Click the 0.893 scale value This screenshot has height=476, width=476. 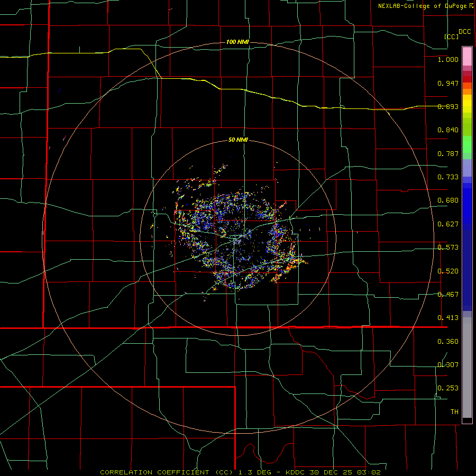448,106
